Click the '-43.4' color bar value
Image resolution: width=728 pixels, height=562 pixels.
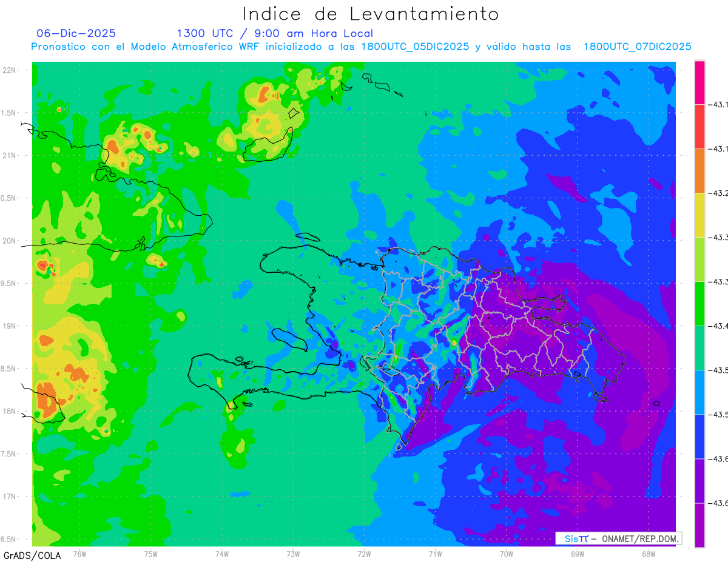coord(719,326)
